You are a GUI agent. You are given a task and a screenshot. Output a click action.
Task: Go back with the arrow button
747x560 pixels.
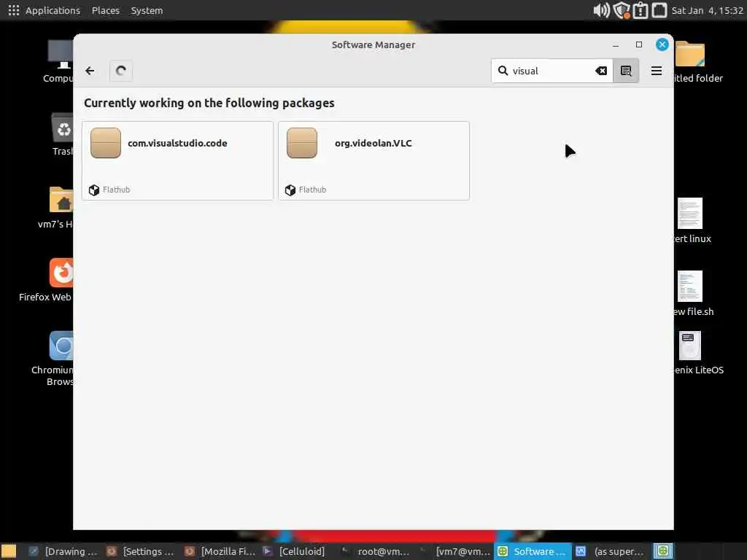(90, 71)
